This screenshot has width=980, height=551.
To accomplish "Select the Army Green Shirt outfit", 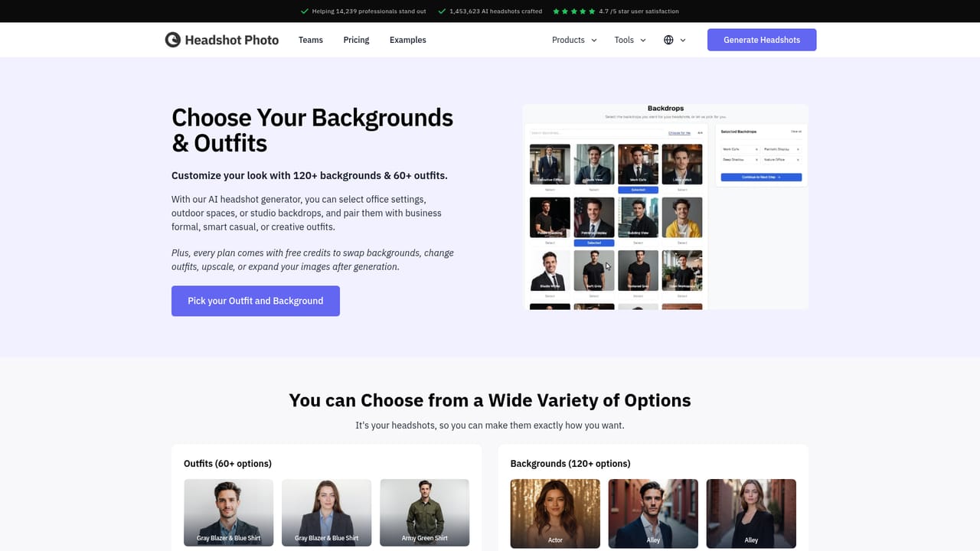I will pyautogui.click(x=424, y=513).
